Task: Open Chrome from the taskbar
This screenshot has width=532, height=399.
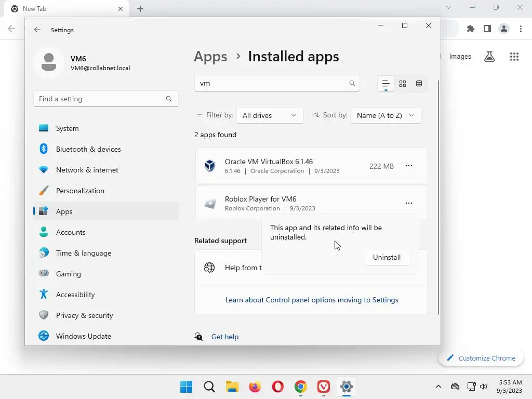Action: [x=301, y=387]
